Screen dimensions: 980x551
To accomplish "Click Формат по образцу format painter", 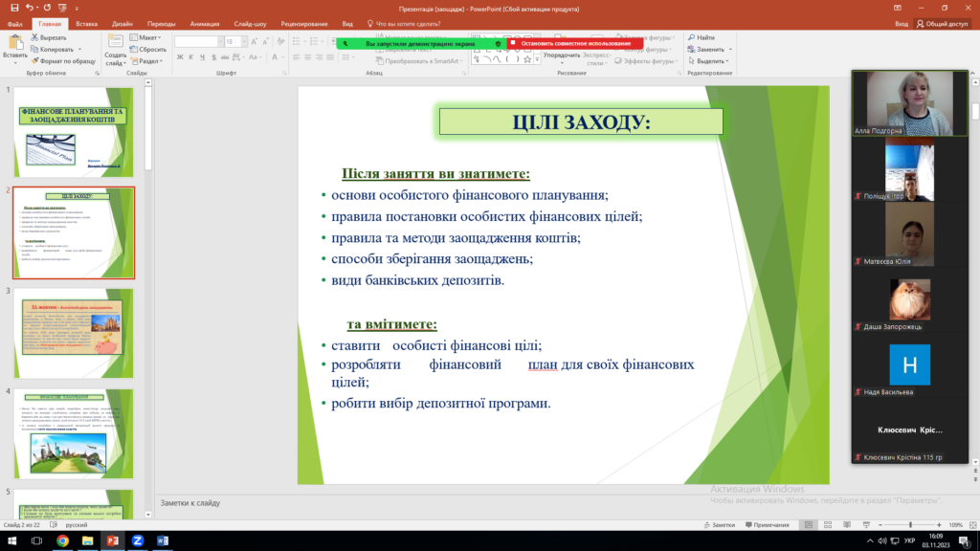I will [x=63, y=61].
